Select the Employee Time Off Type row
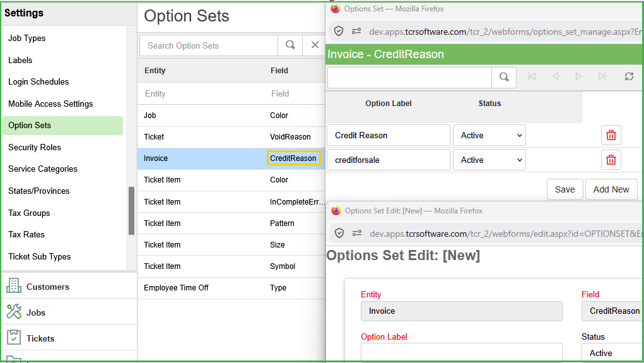The height and width of the screenshot is (363, 644). (231, 288)
